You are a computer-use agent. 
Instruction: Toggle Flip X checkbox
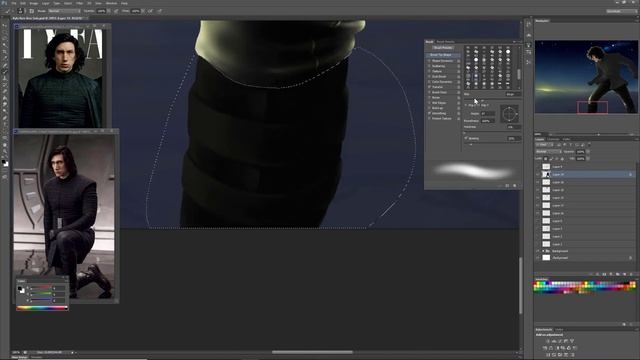point(466,105)
